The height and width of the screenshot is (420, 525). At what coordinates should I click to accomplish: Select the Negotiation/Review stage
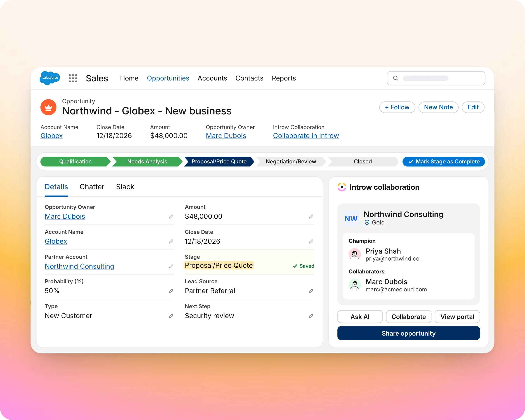click(291, 161)
